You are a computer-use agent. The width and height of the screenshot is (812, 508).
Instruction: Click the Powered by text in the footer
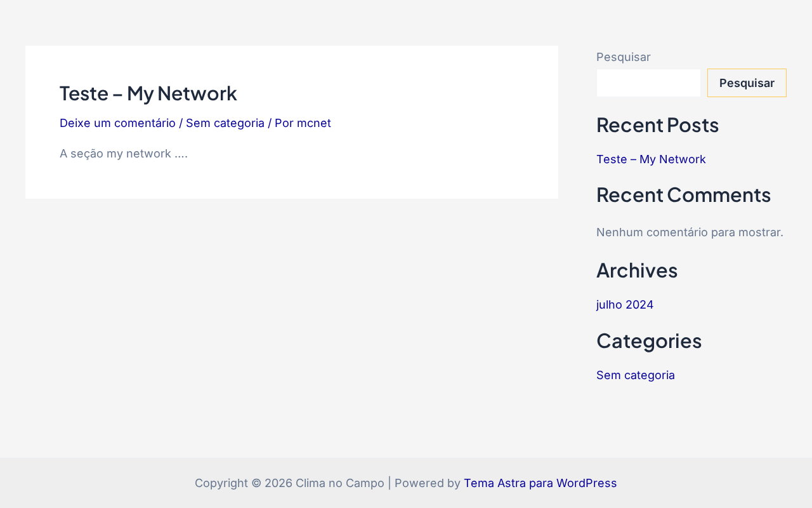(428, 483)
